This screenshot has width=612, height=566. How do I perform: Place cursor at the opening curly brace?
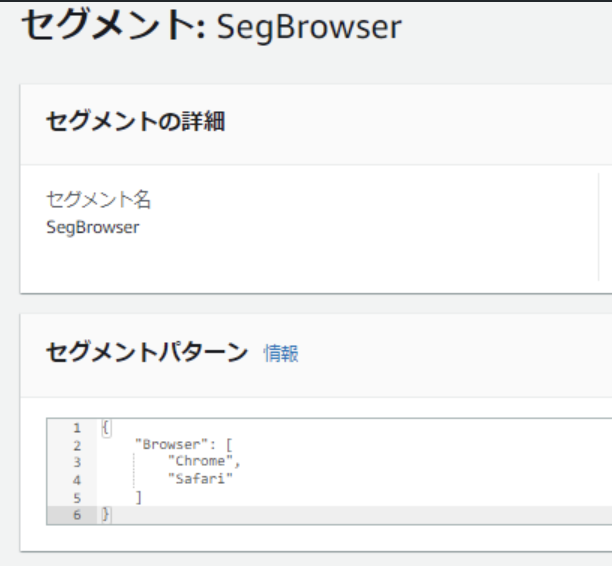pyautogui.click(x=106, y=427)
